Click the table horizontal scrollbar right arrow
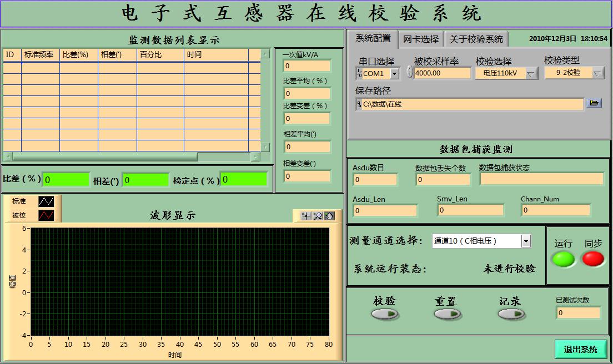The width and height of the screenshot is (613, 364). click(x=255, y=156)
